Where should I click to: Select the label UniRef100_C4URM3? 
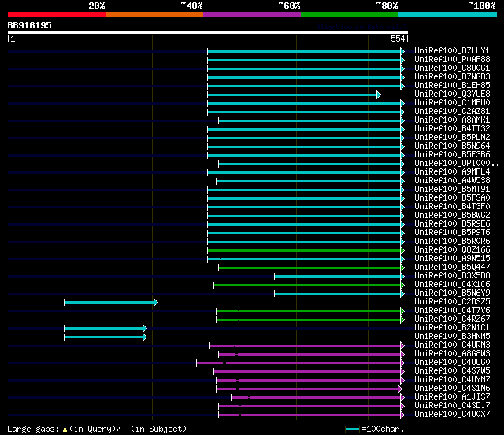pos(452,345)
